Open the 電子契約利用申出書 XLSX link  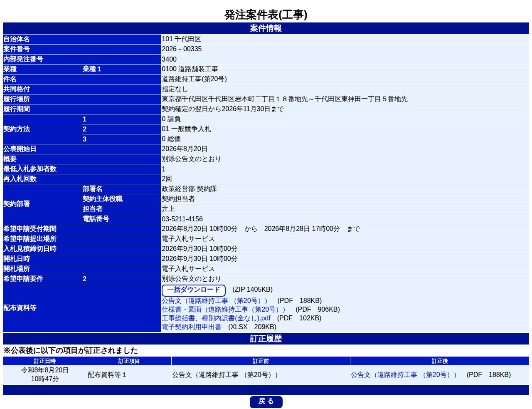(x=192, y=327)
